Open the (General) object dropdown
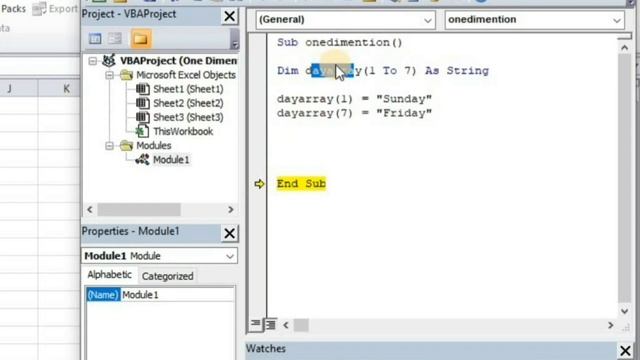 (x=427, y=20)
